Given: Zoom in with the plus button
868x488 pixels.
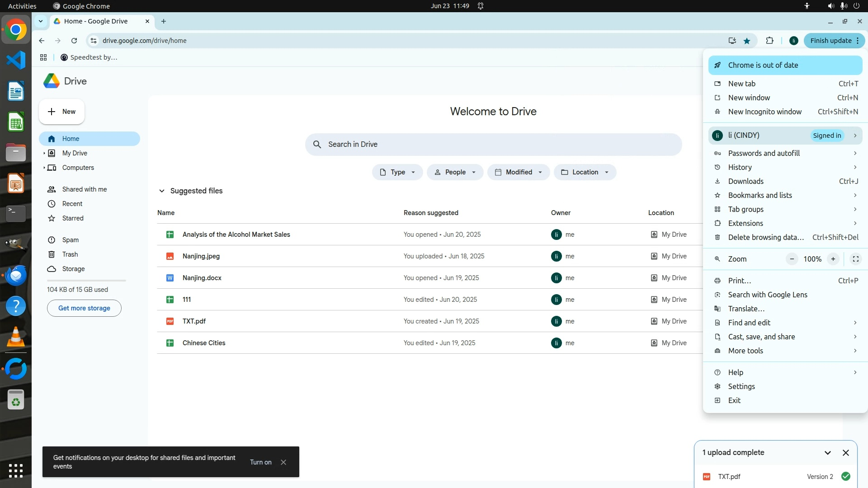Looking at the screenshot, I should 833,259.
